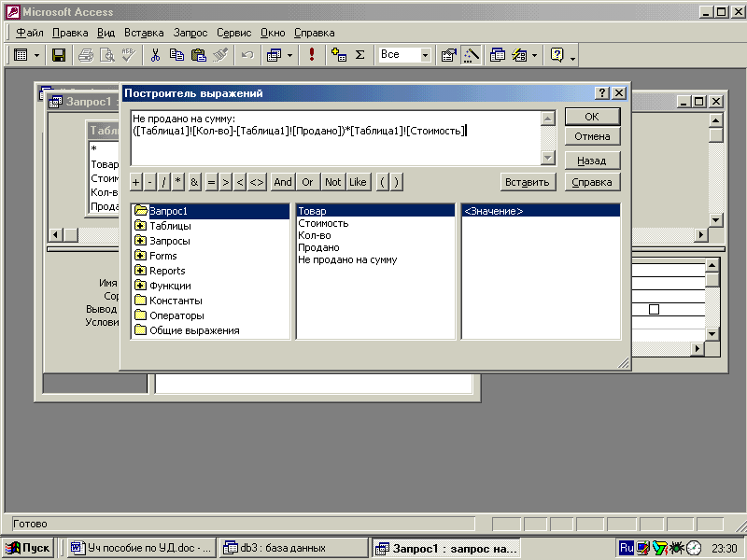Switch to Word document taskbar button
This screenshot has height=560, width=747.
[141, 548]
